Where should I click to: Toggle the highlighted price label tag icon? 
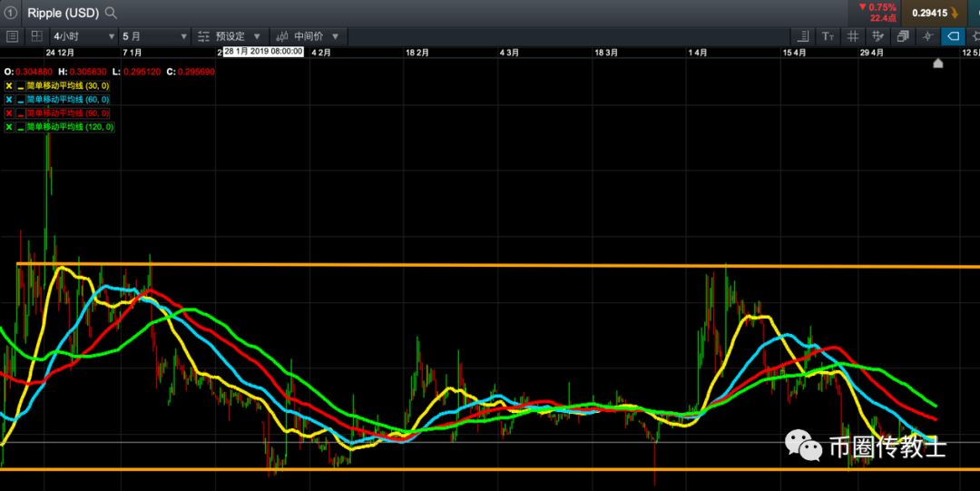point(953,36)
